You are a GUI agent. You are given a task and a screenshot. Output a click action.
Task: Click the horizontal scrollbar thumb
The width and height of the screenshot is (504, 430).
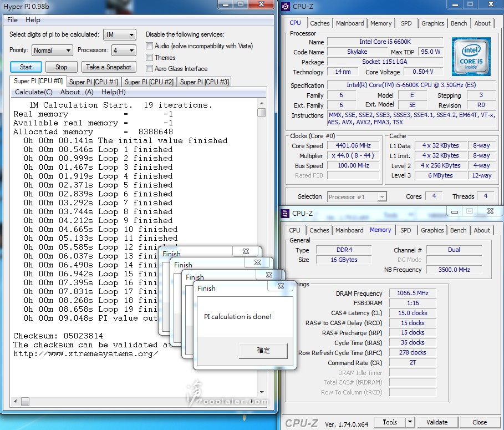point(25,401)
